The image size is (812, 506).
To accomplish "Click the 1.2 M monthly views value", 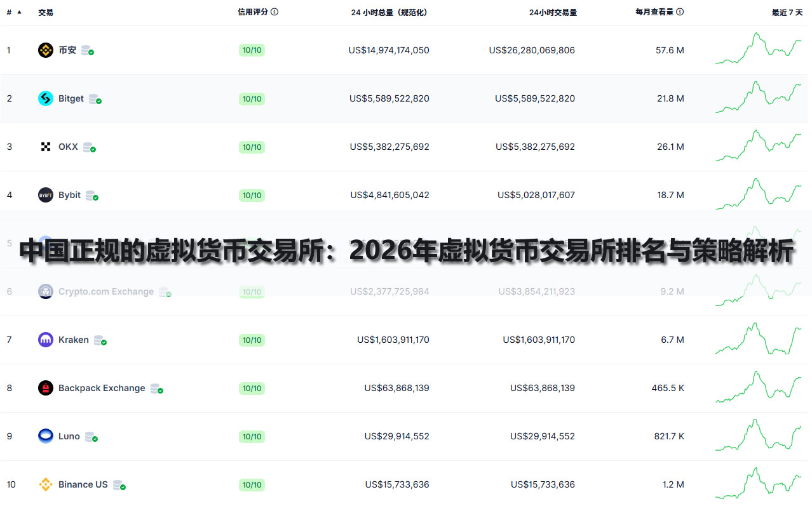I will click(673, 484).
